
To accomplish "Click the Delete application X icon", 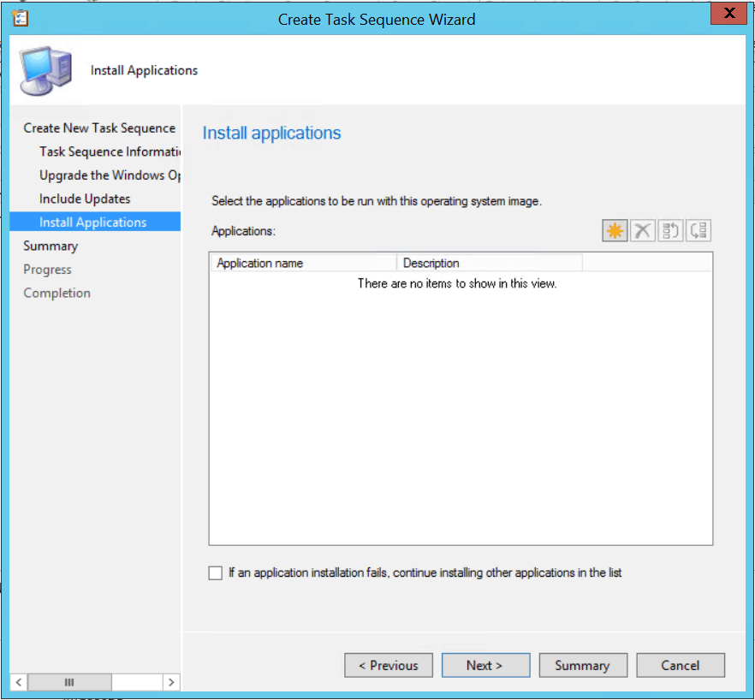I will click(x=642, y=230).
